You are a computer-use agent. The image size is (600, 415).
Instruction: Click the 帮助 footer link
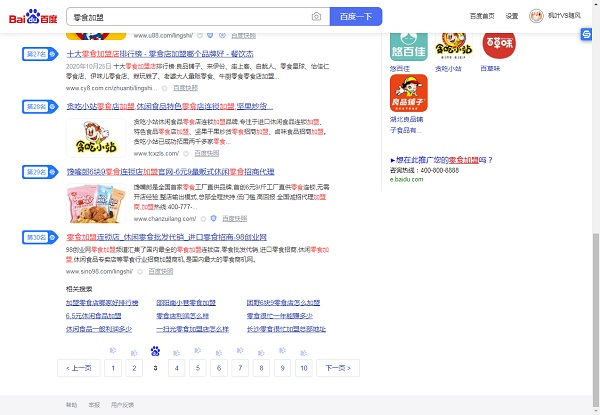72,405
